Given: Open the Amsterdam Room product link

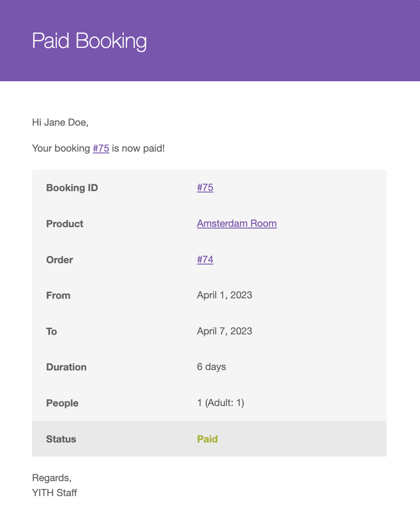Looking at the screenshot, I should click(x=237, y=224).
